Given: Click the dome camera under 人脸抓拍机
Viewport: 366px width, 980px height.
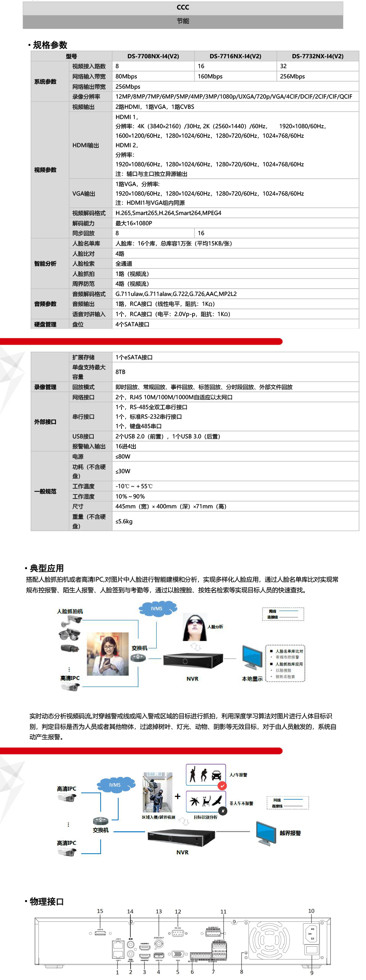Looking at the screenshot, I should point(70,634).
